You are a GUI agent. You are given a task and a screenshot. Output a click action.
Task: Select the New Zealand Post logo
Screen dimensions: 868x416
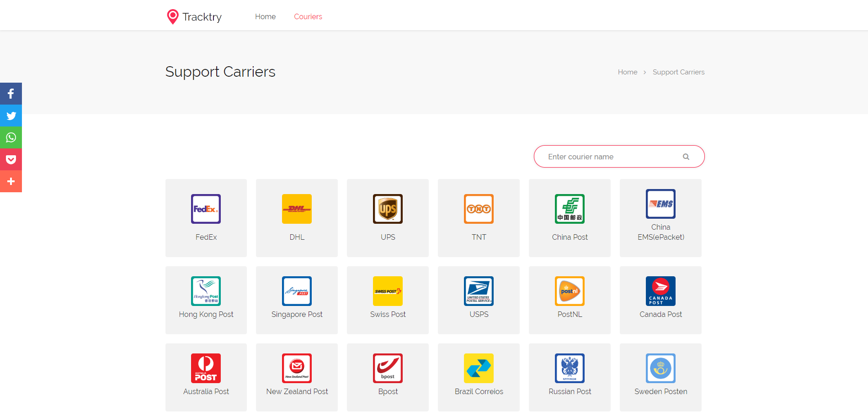click(297, 368)
